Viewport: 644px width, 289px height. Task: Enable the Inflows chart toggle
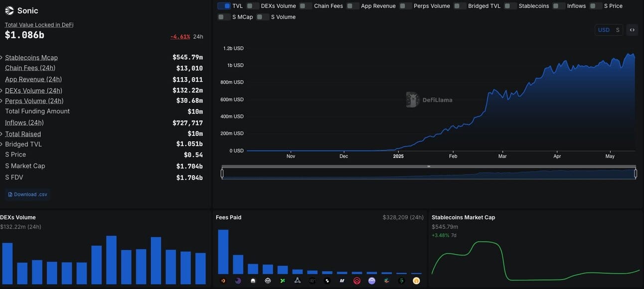pyautogui.click(x=559, y=6)
